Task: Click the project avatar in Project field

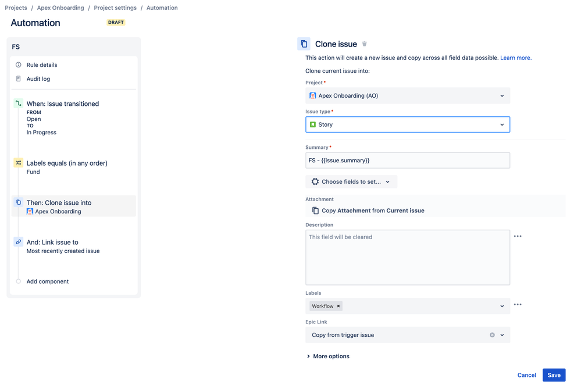Action: [313, 95]
